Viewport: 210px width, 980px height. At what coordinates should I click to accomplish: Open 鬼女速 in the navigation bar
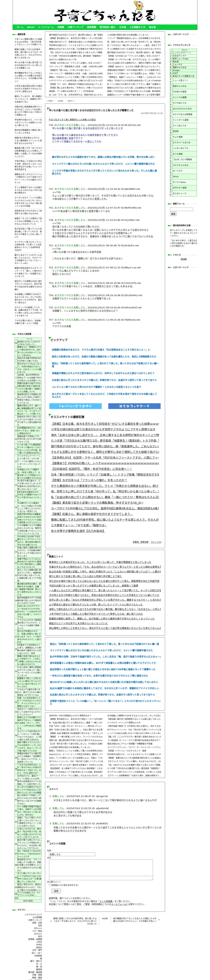152,27
